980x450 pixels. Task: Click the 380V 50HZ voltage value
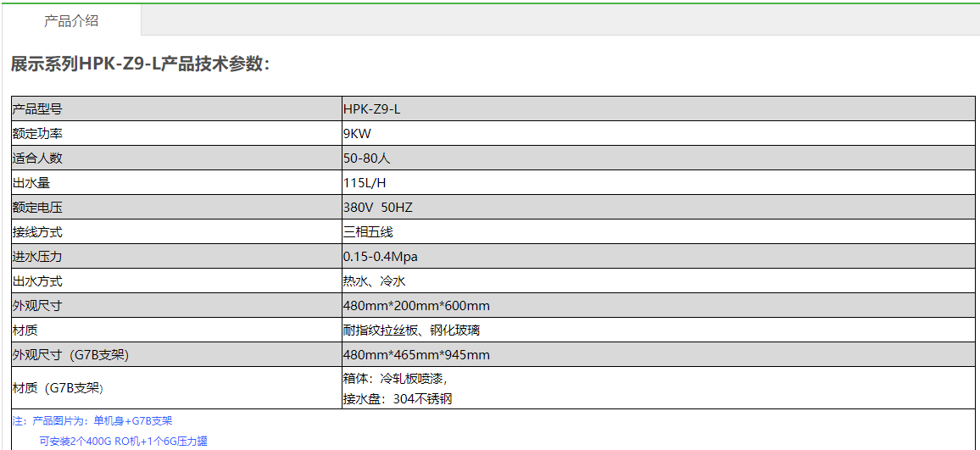(x=377, y=207)
